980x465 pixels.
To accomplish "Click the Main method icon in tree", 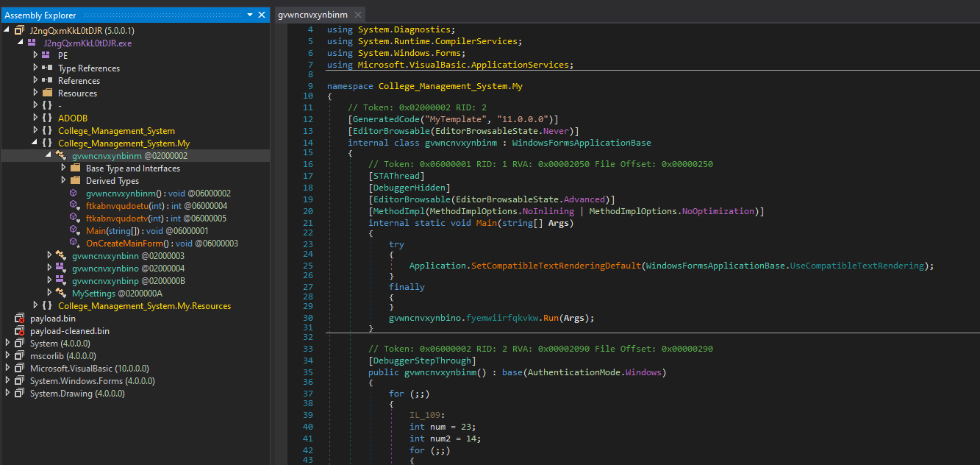I will pos(75,231).
